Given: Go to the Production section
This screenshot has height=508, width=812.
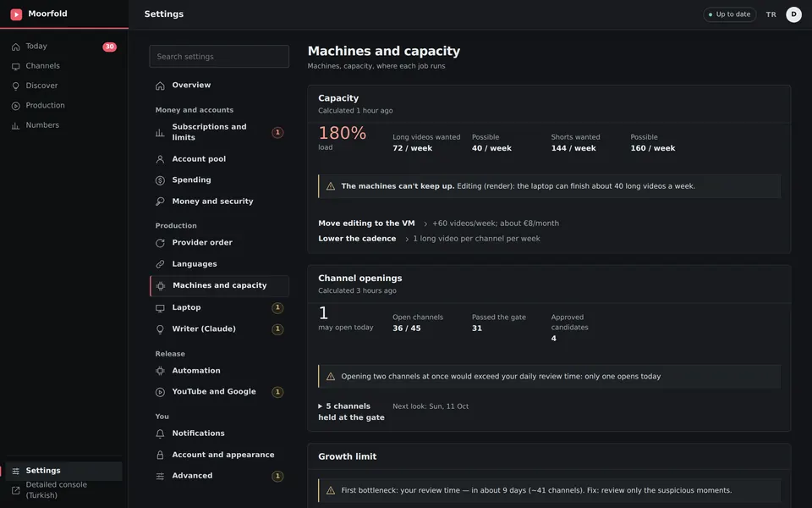Looking at the screenshot, I should pos(63,105).
